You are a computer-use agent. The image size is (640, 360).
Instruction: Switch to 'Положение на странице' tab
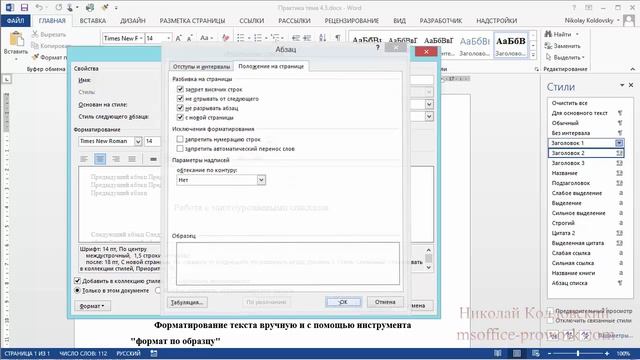click(271, 66)
